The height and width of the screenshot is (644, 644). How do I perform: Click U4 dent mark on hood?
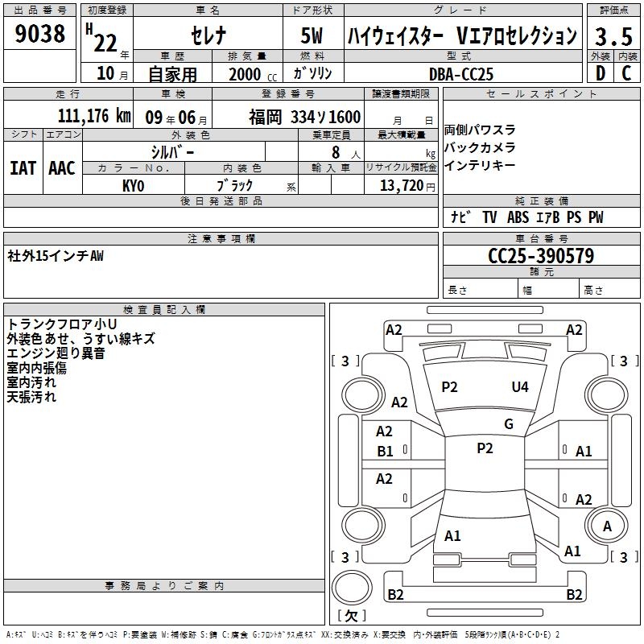pyautogui.click(x=520, y=387)
